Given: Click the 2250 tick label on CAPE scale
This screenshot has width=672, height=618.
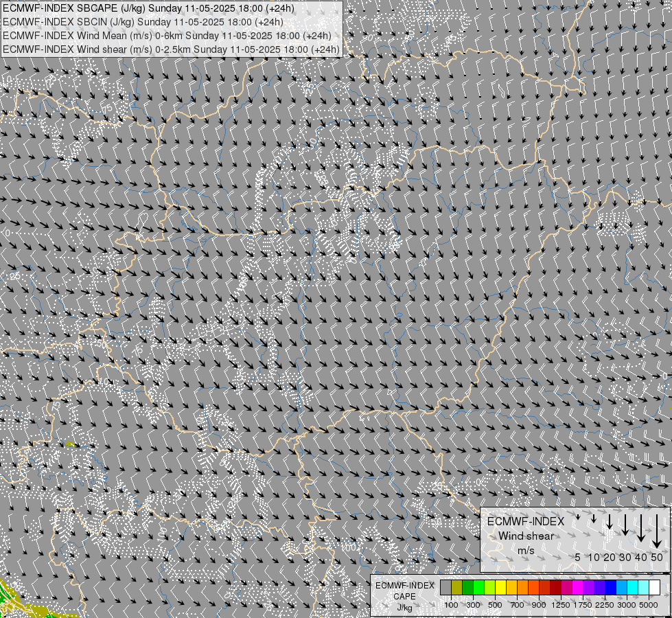Looking at the screenshot, I should coord(605,605).
